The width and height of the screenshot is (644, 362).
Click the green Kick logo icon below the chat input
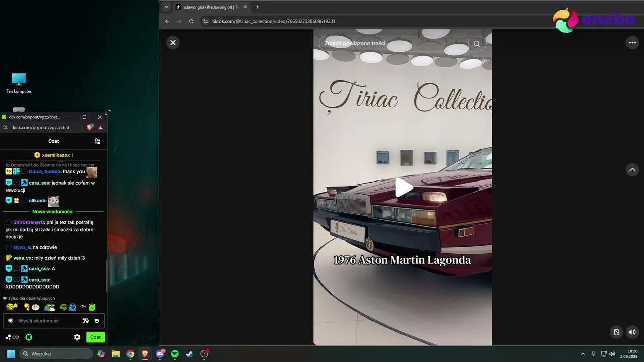coord(29,337)
